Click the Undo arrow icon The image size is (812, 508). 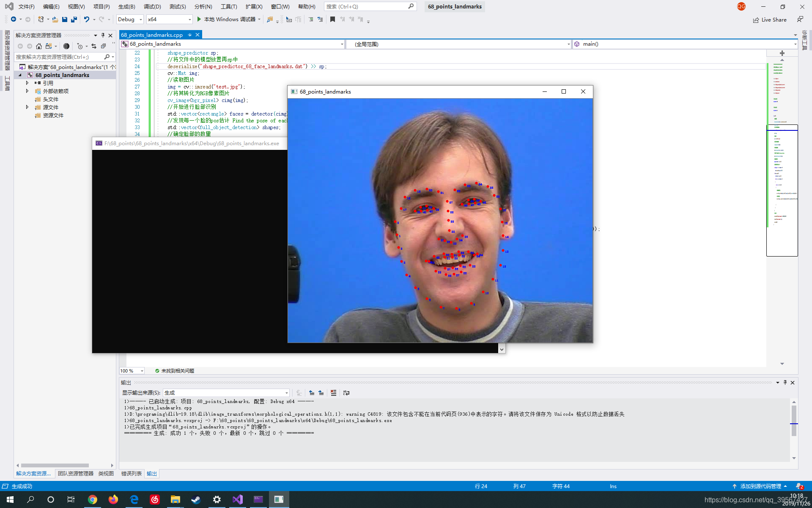(x=86, y=19)
